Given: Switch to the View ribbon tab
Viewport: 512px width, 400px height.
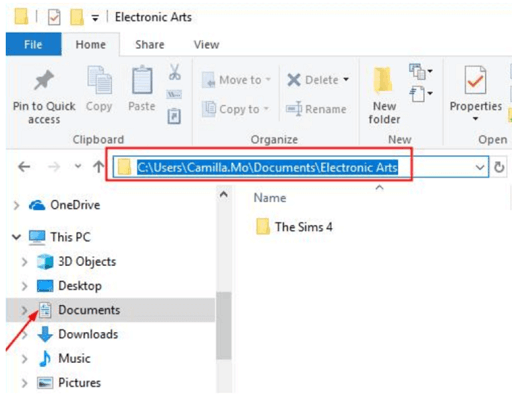Looking at the screenshot, I should [x=206, y=44].
